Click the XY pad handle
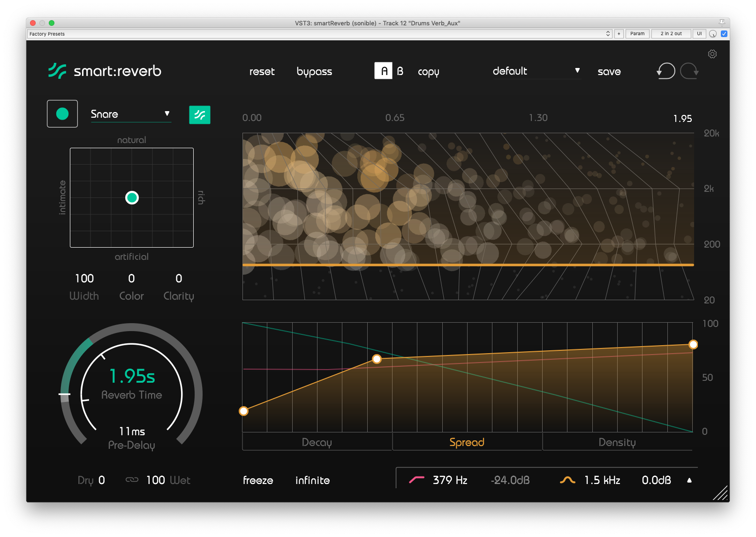The height and width of the screenshot is (537, 756). click(x=132, y=198)
